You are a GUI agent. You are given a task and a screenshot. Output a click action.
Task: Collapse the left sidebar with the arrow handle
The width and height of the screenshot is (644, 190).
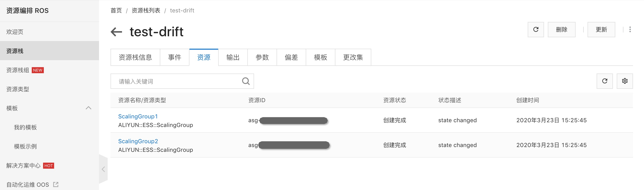coord(103,169)
